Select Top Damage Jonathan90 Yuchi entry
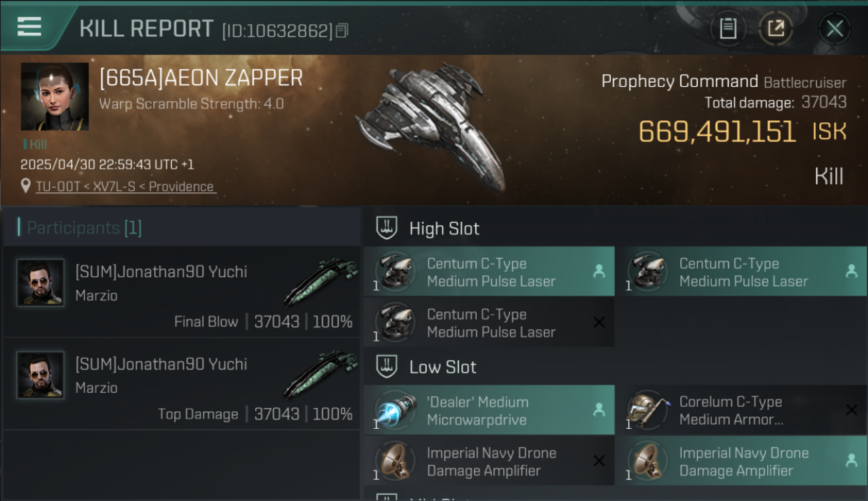This screenshot has width=868, height=501. point(182,383)
